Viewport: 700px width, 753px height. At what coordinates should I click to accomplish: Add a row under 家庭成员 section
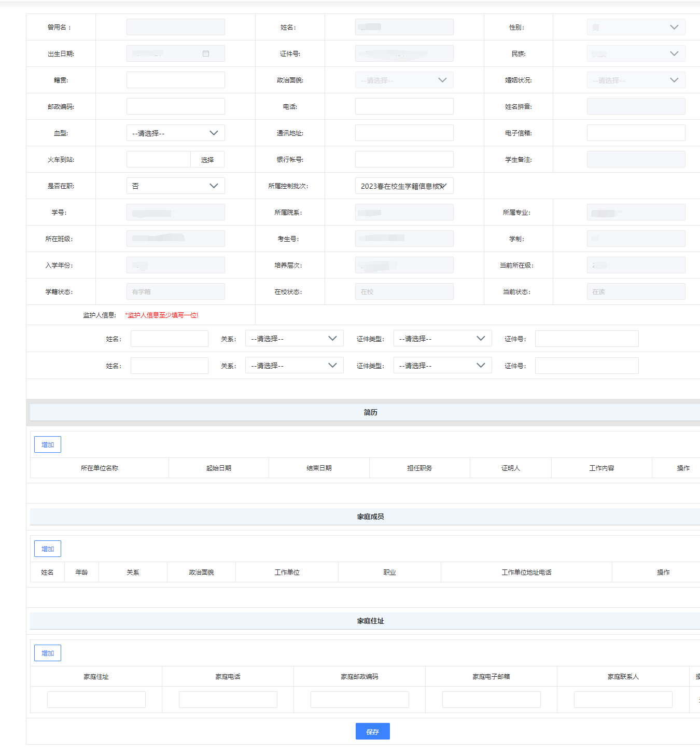point(48,549)
